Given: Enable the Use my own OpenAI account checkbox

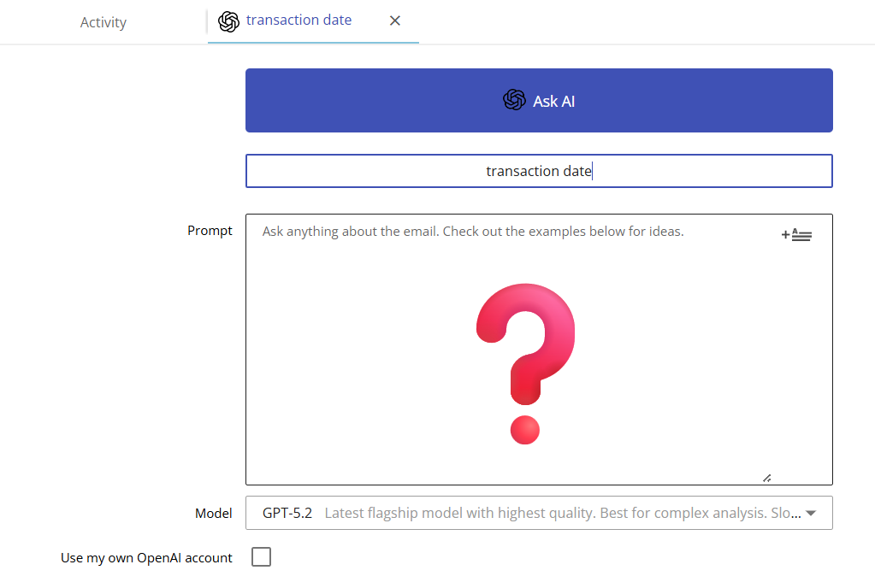Looking at the screenshot, I should [x=261, y=556].
